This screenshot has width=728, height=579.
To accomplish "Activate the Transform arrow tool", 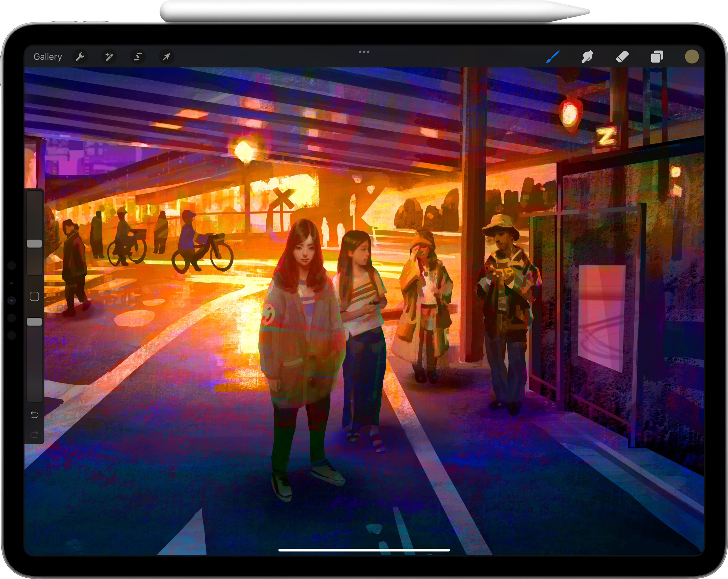I will (166, 56).
